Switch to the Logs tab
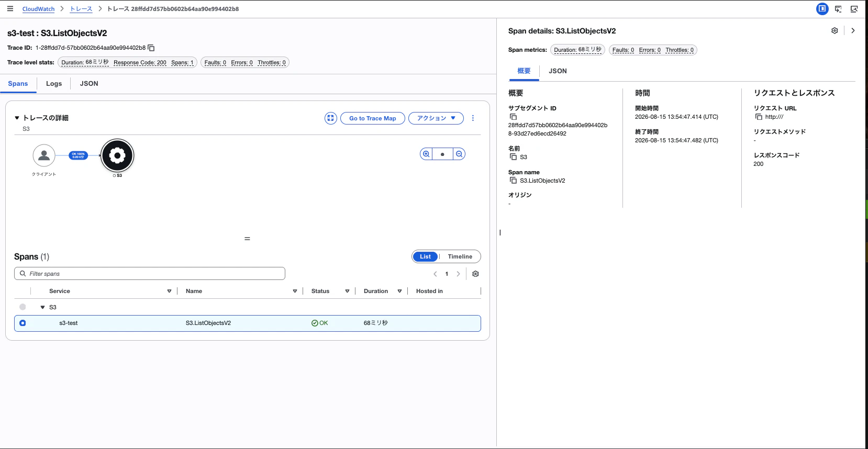 pyautogui.click(x=54, y=84)
